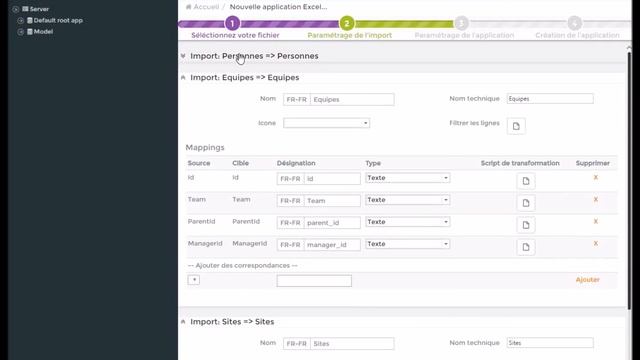640x360 pixels.
Task: Click ManagerId text in Cible column
Action: 249,243
